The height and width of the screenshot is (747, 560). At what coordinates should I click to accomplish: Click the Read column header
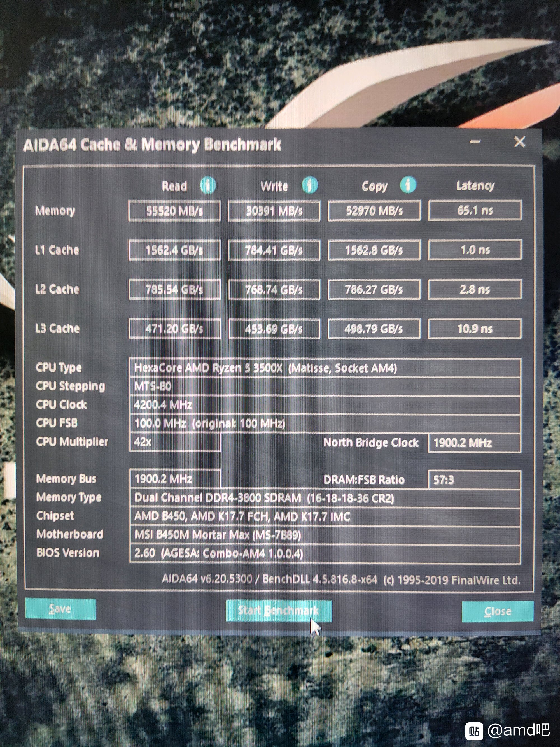click(x=174, y=186)
